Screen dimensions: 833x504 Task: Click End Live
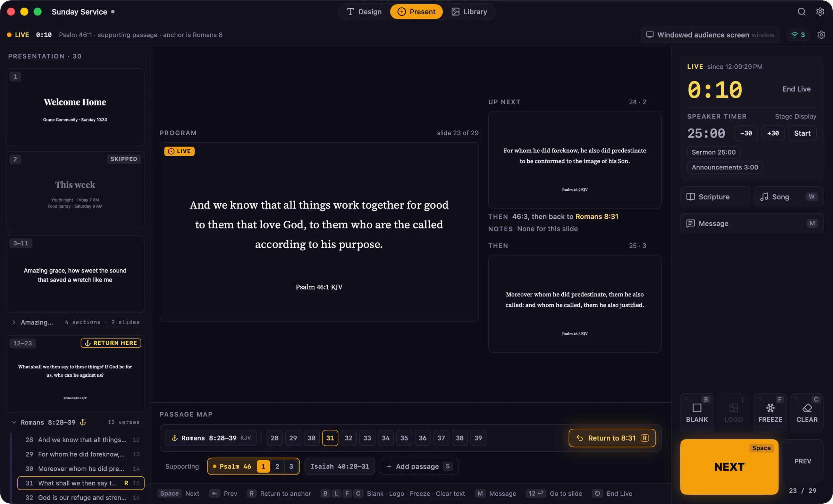(797, 89)
